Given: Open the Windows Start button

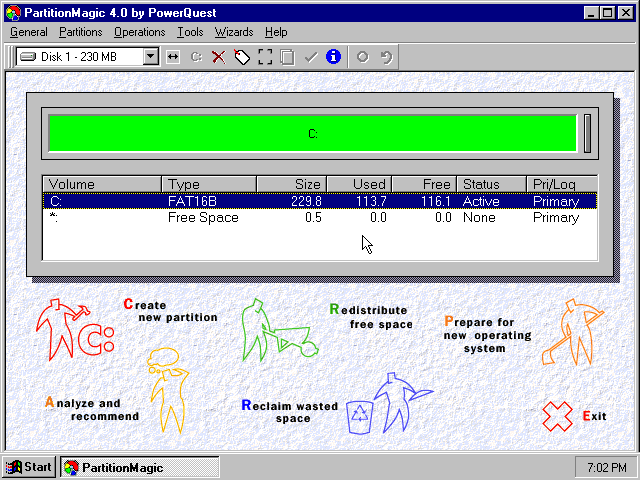Looking at the screenshot, I should point(29,467).
